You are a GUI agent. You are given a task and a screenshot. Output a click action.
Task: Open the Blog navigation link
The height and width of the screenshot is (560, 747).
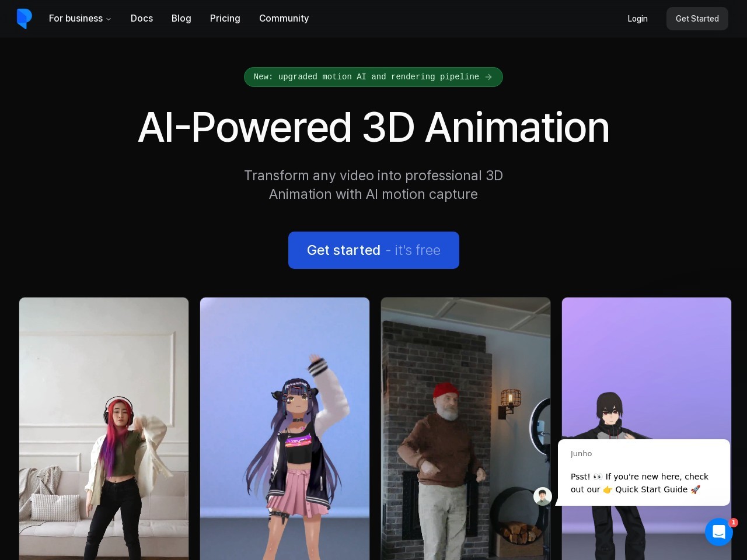(x=181, y=19)
